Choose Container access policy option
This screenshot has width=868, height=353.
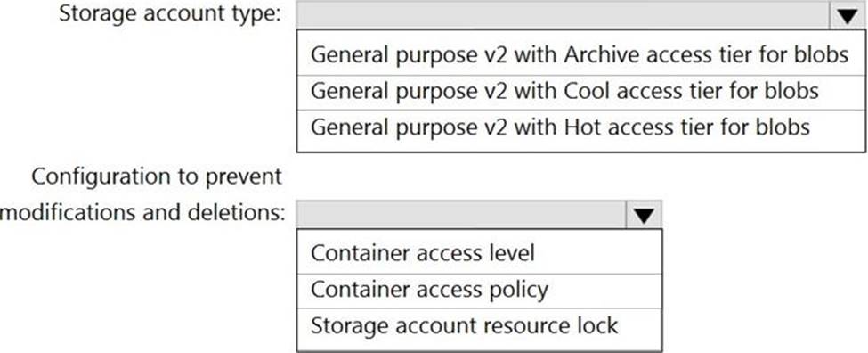[x=479, y=290]
